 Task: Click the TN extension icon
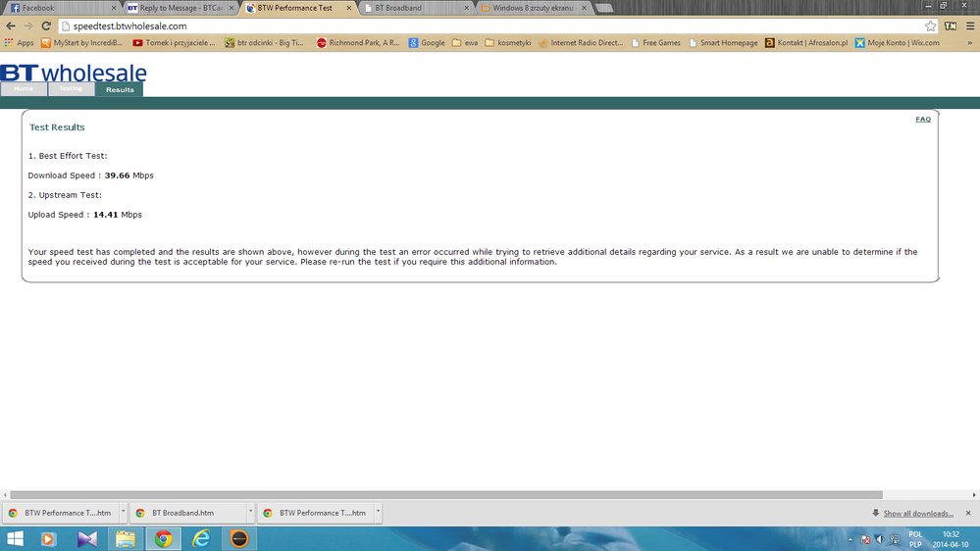click(951, 26)
